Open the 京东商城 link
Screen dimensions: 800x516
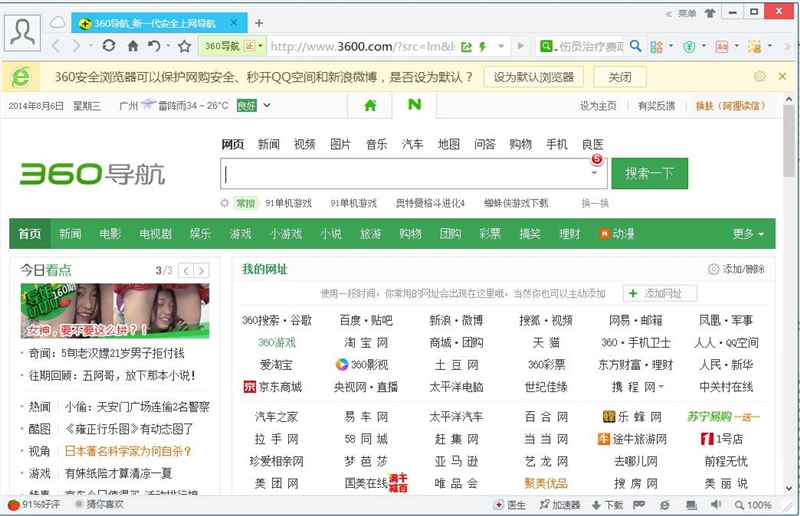(x=272, y=387)
